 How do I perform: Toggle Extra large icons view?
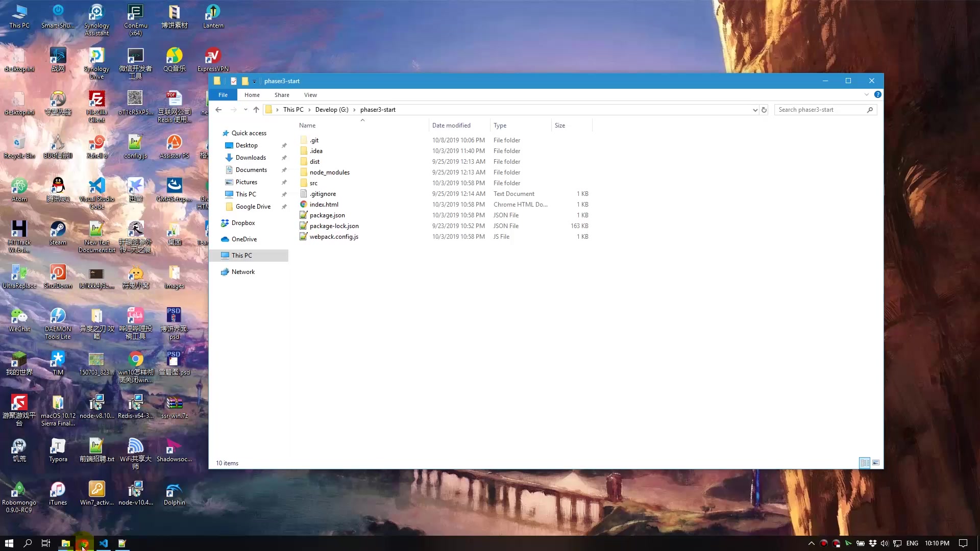(x=876, y=463)
